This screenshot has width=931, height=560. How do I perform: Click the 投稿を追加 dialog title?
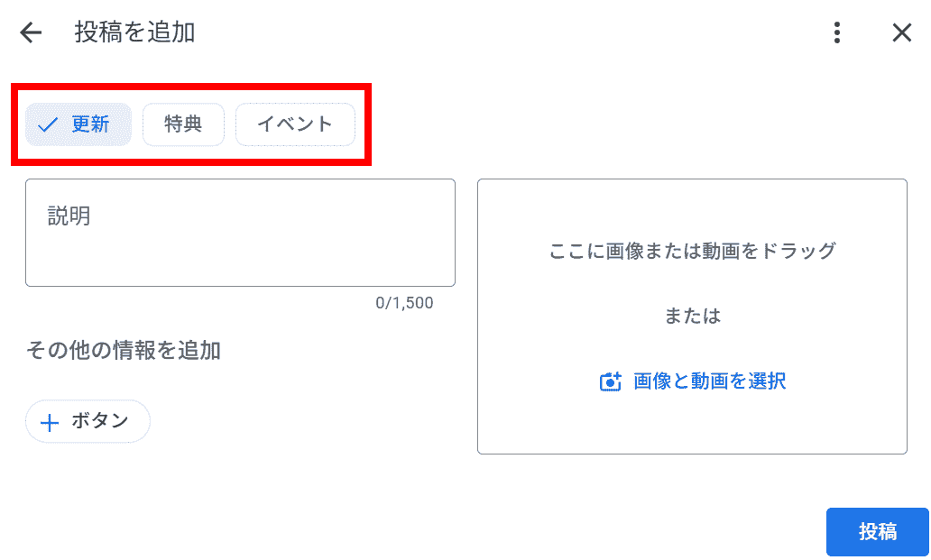click(x=134, y=33)
